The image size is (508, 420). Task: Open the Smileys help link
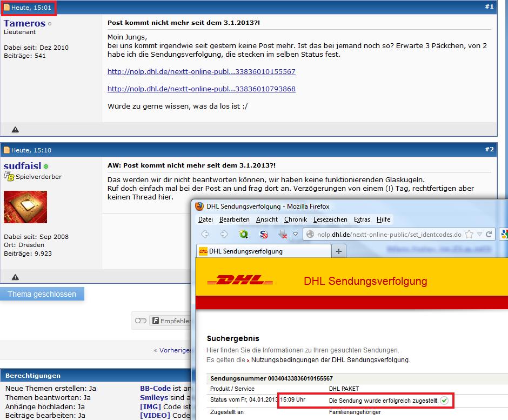point(154,397)
